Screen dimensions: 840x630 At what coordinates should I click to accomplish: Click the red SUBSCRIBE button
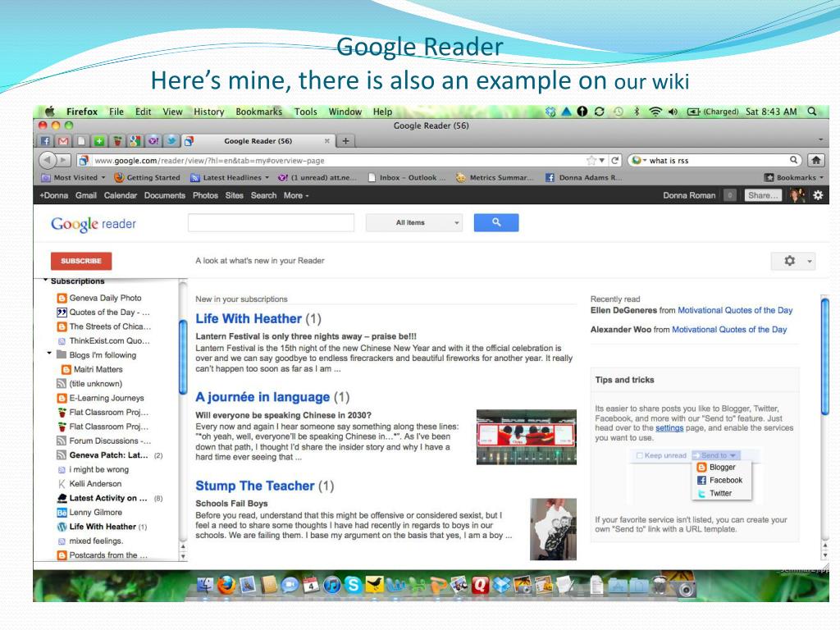pos(81,261)
